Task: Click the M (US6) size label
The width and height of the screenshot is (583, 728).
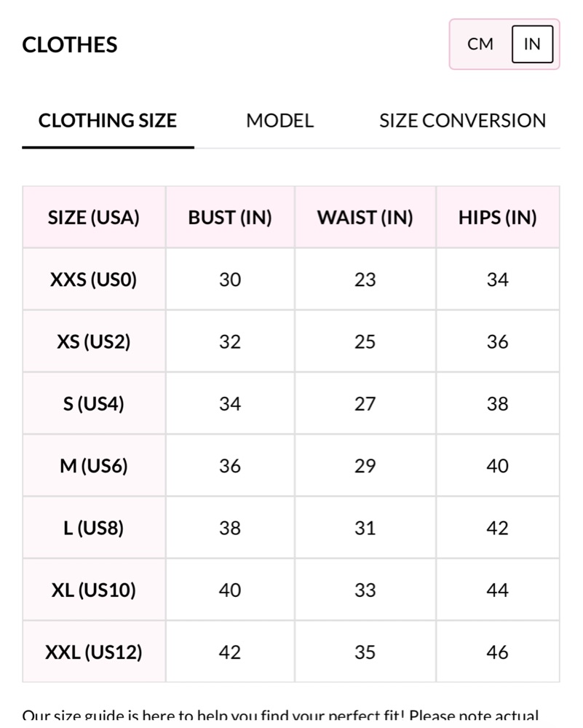Action: pos(94,466)
